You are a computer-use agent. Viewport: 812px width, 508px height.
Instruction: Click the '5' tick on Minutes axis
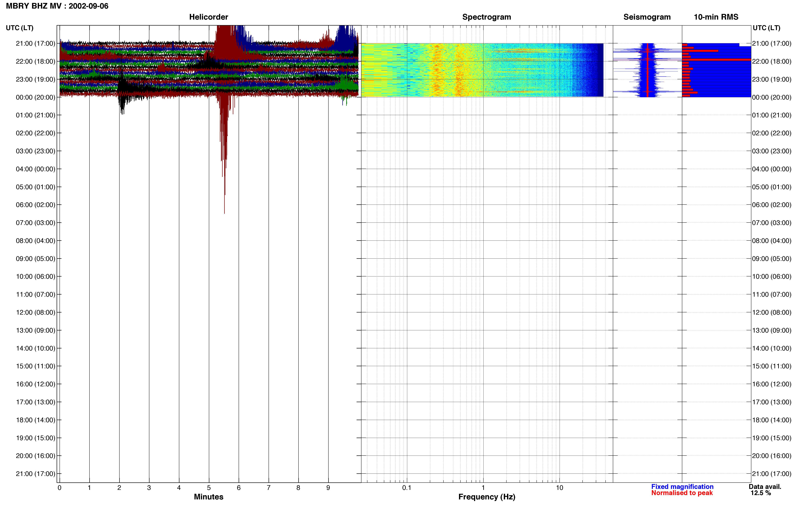tap(209, 487)
